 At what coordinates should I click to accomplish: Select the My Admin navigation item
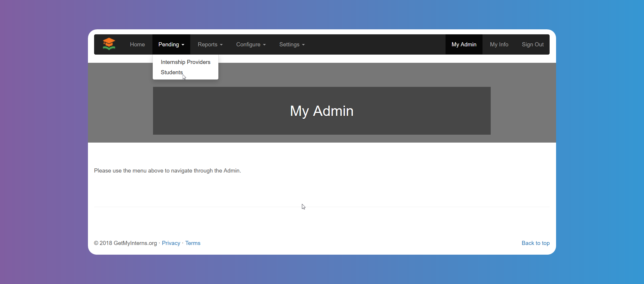[464, 45]
